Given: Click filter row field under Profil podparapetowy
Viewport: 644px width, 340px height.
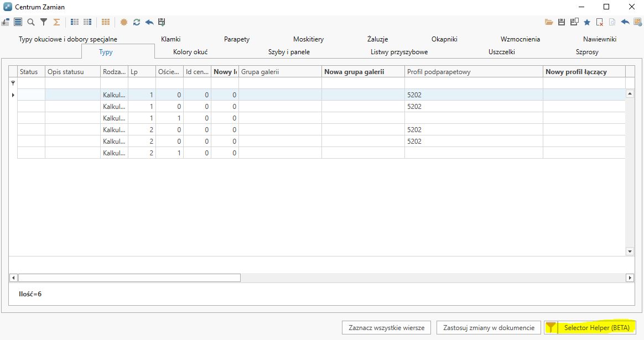Looking at the screenshot, I should click(474, 83).
